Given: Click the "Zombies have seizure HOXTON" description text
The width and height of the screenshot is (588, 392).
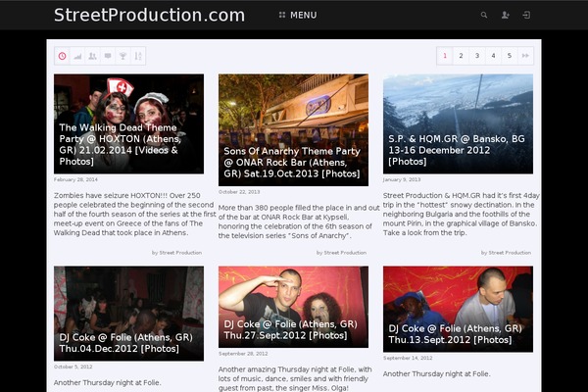Looking at the screenshot, I should coord(135,215).
